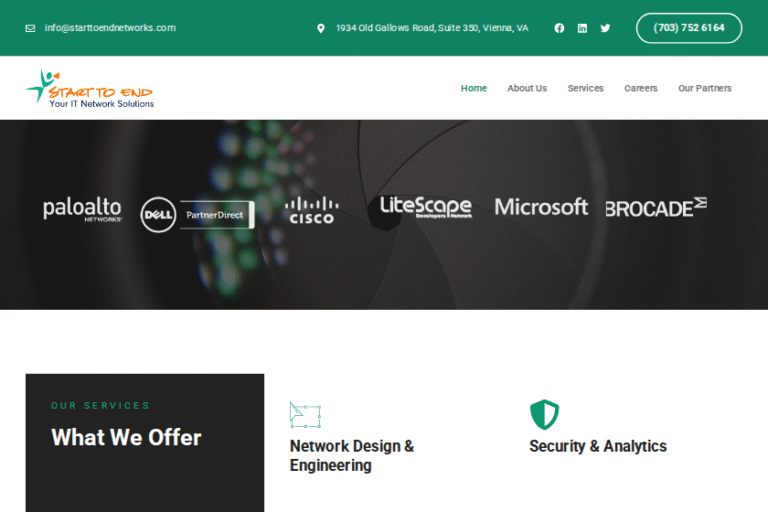Open the Twitter bird icon

[605, 28]
